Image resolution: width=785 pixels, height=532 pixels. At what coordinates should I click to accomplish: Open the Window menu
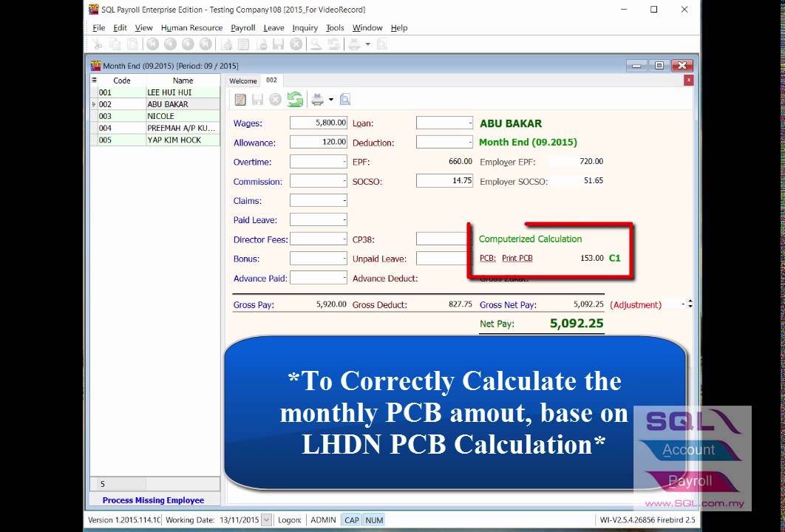point(367,28)
